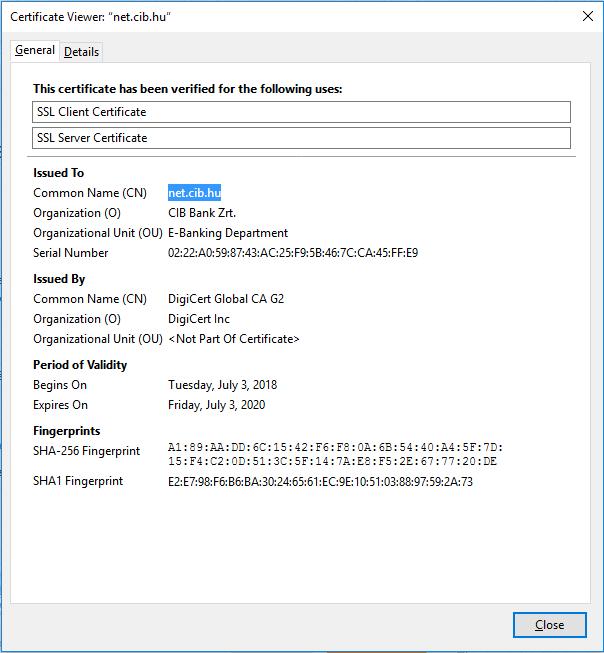Screen dimensions: 604x653
Task: Click the Serial Number label
Action: click(x=70, y=253)
